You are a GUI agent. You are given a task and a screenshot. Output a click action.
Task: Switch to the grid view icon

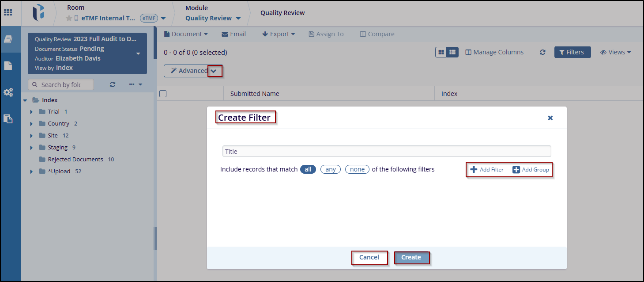point(441,52)
